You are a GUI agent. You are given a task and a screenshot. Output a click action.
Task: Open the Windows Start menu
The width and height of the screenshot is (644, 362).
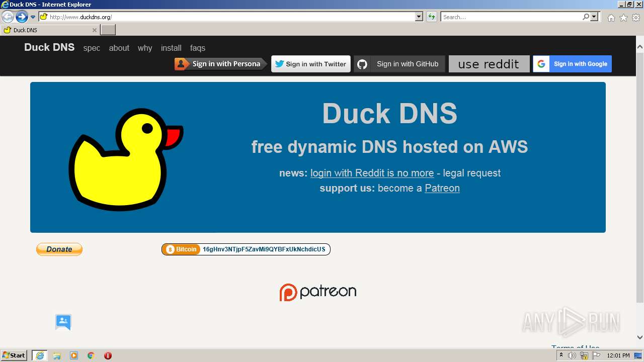pos(14,355)
